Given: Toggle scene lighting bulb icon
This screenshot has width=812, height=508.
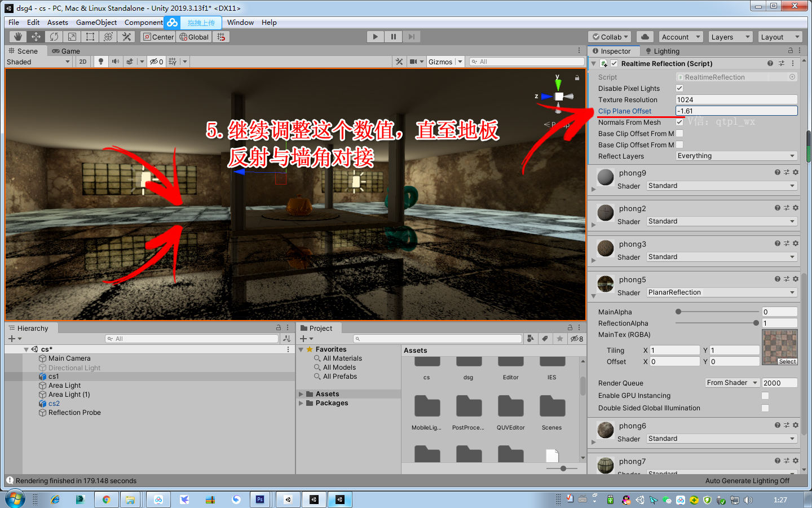Looking at the screenshot, I should (x=101, y=62).
